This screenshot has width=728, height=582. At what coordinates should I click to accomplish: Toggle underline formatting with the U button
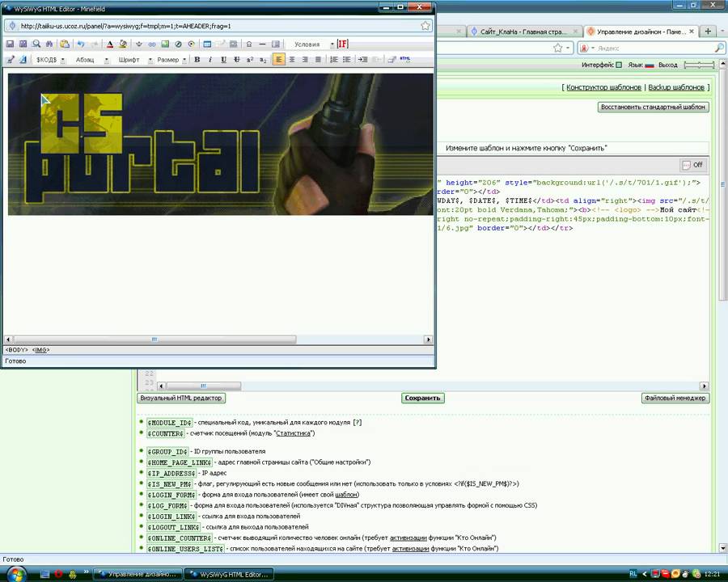click(223, 59)
